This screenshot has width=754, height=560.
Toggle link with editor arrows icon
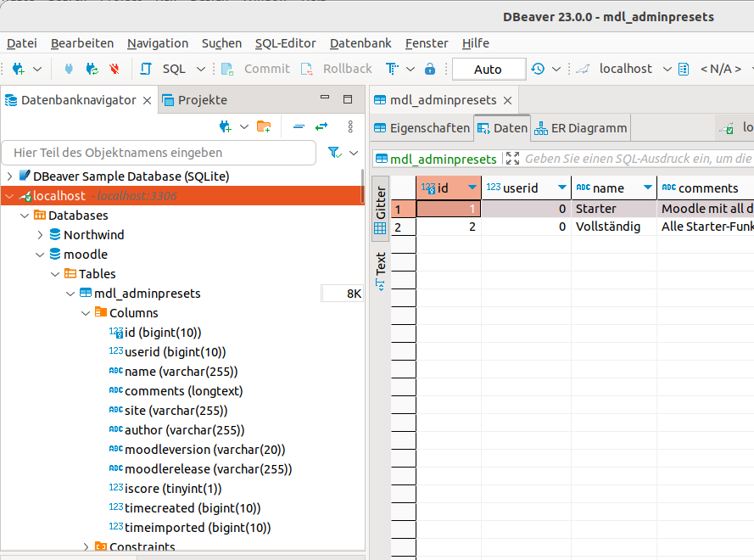point(321,126)
